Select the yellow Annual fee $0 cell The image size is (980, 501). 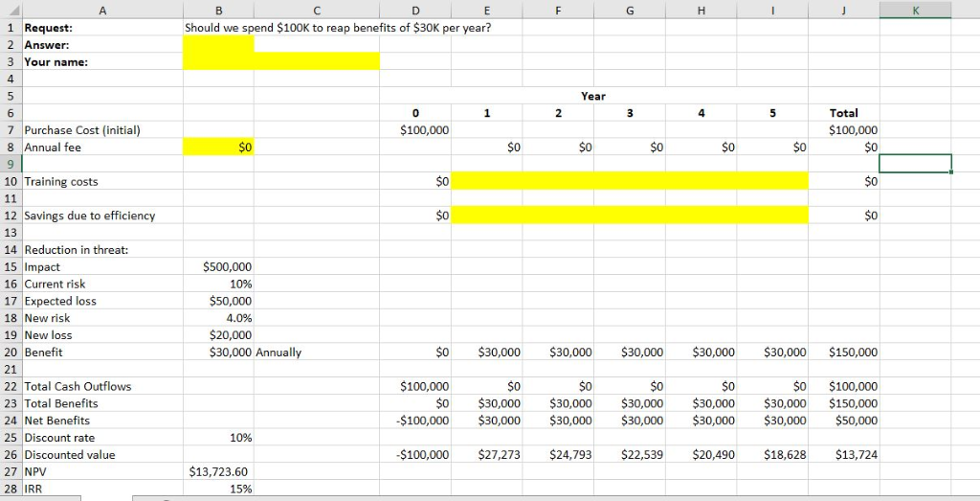[x=219, y=147]
